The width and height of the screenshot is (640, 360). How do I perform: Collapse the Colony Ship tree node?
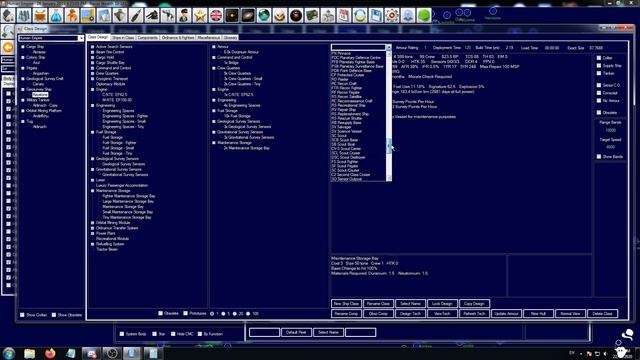point(23,58)
